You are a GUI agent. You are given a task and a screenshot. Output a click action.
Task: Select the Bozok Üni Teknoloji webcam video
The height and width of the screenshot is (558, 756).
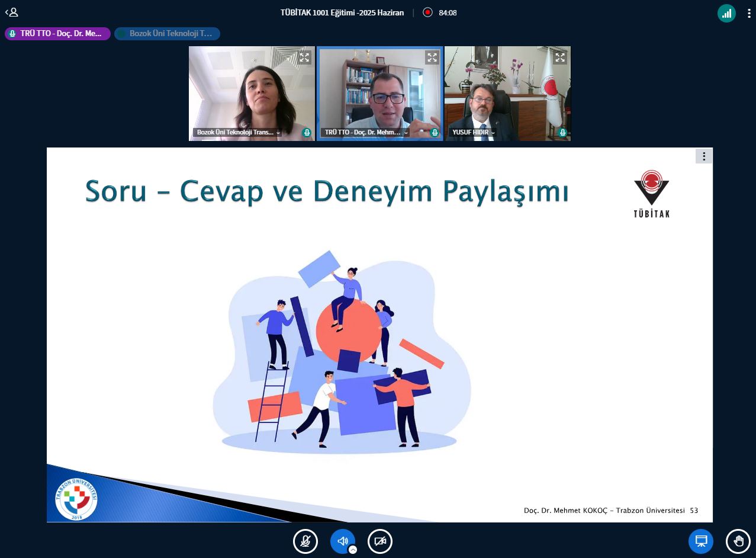(252, 94)
